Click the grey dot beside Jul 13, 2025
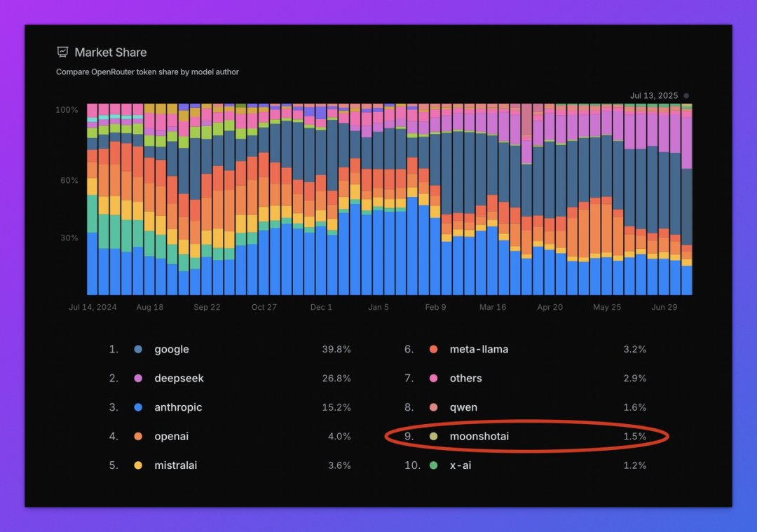Image resolution: width=757 pixels, height=532 pixels. tap(686, 95)
